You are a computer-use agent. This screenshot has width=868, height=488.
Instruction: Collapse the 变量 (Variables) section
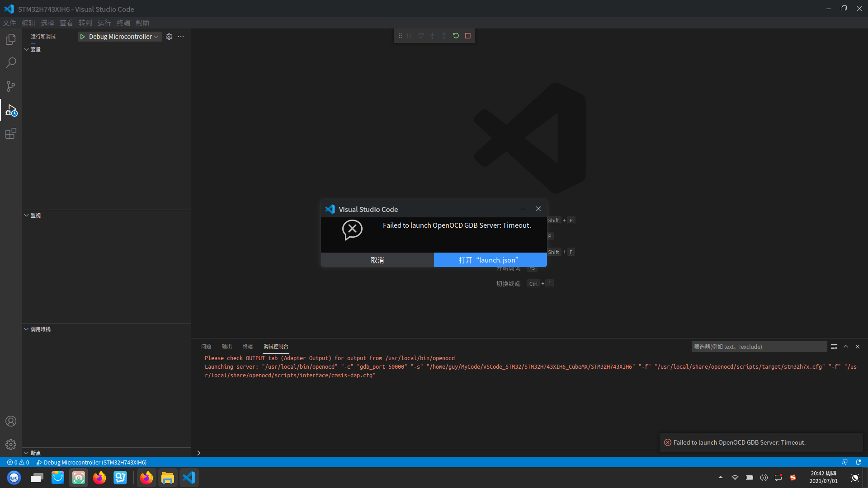click(106, 50)
